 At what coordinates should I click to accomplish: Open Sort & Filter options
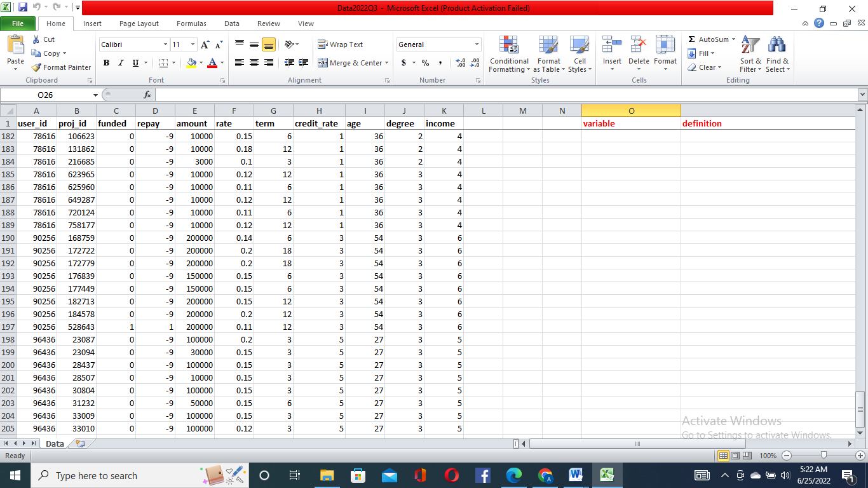point(750,55)
